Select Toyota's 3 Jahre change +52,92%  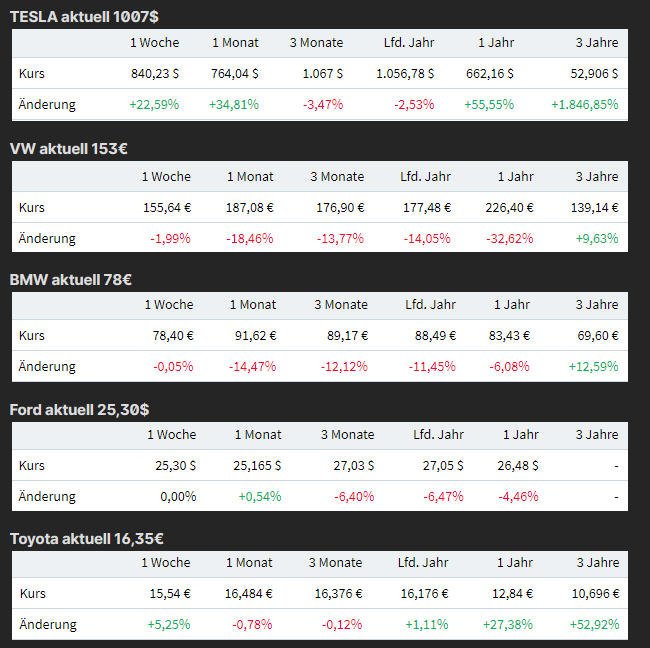coord(592,624)
